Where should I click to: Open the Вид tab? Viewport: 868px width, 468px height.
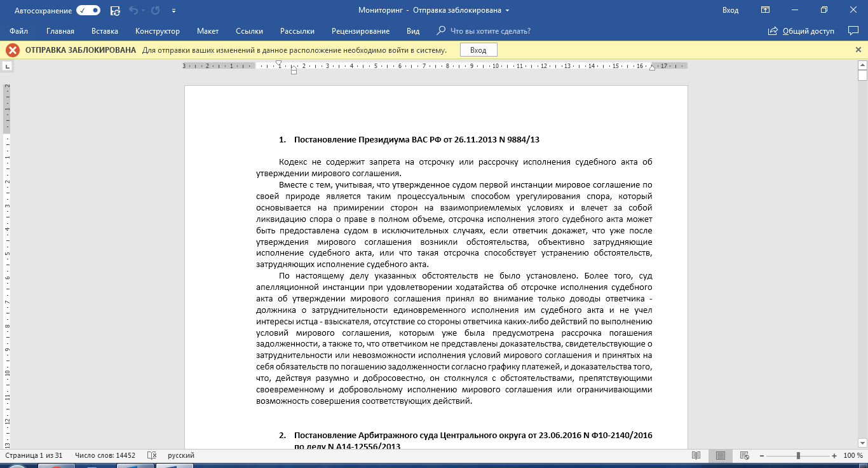tap(413, 31)
